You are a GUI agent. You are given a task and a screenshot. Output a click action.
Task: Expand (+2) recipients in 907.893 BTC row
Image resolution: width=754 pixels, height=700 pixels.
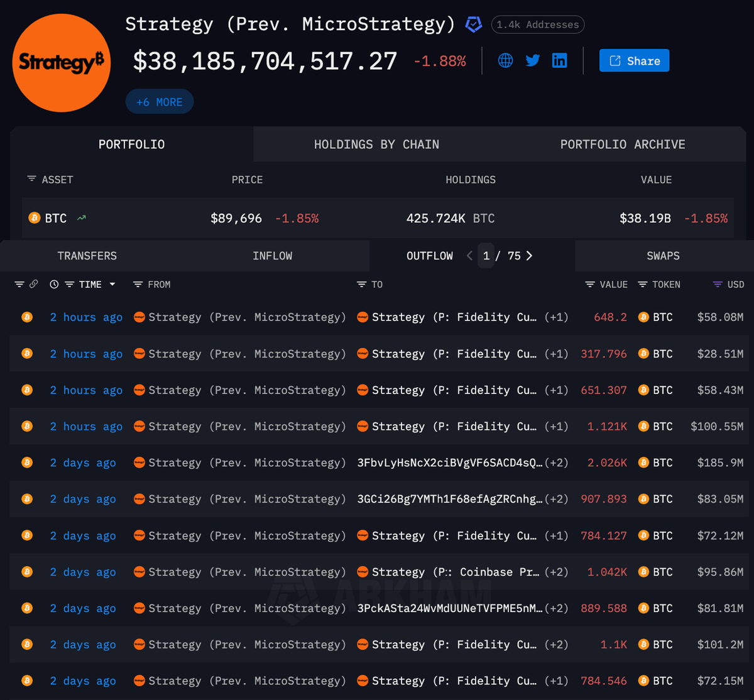point(556,500)
